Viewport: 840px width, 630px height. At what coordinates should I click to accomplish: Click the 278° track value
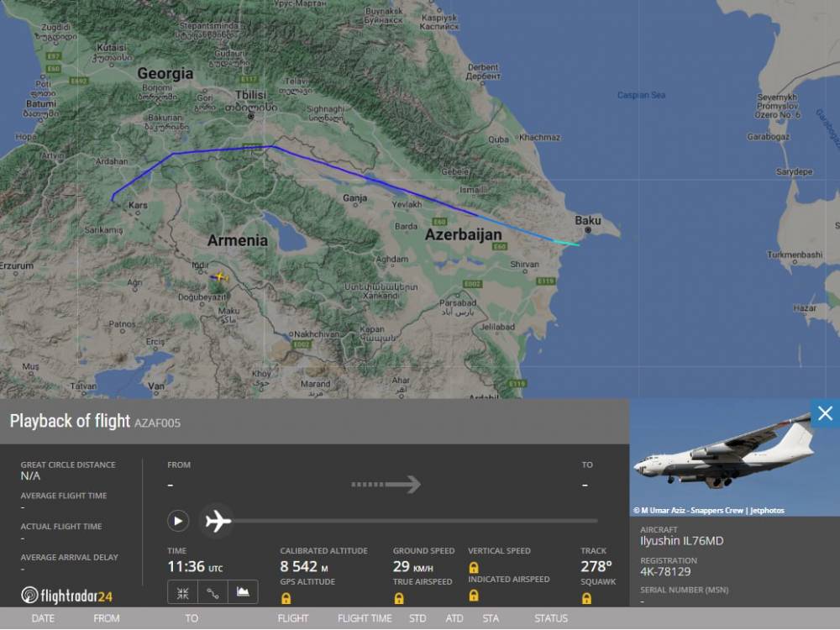[596, 567]
